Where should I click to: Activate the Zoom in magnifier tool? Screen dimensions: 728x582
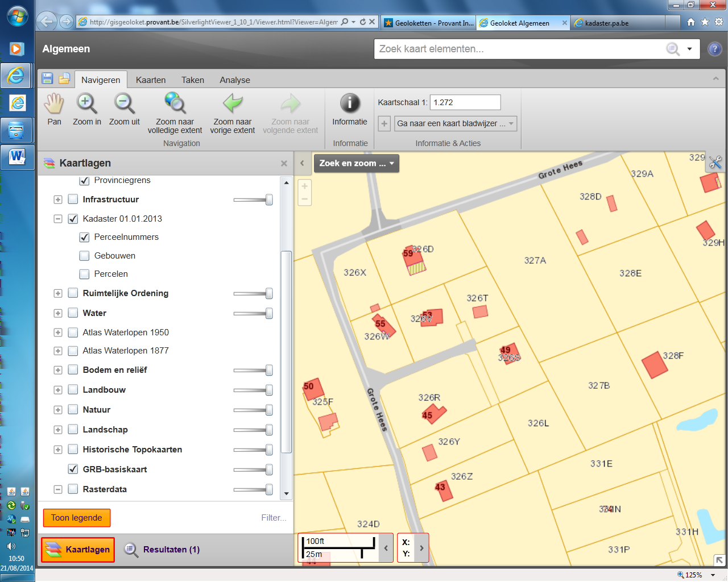pyautogui.click(x=87, y=109)
